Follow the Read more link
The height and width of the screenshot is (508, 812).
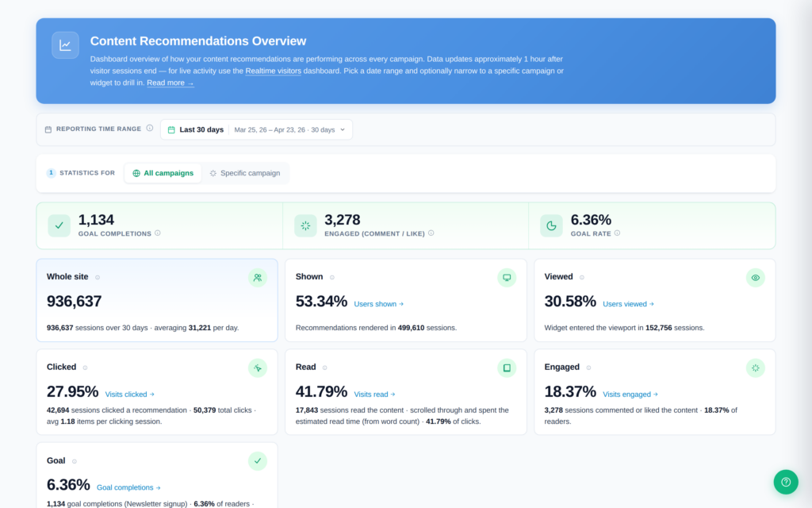170,83
